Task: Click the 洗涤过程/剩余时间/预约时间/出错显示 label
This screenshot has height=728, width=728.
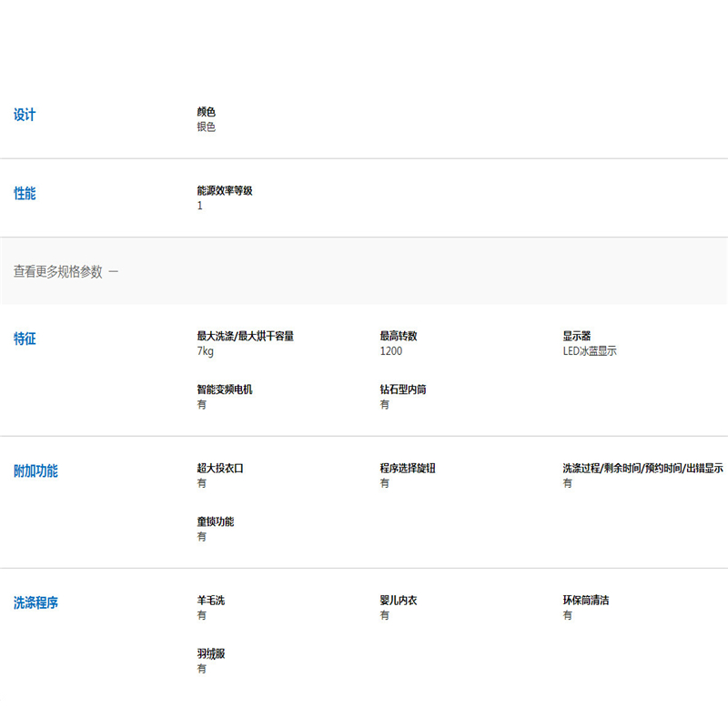Action: (643, 468)
